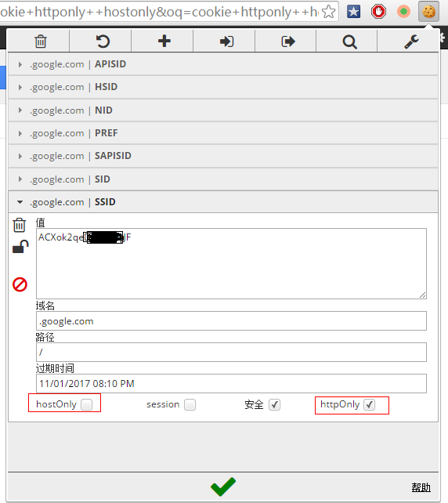The image size is (448, 503).
Task: Block the SSID cookie with the red prohibit icon
Action: pos(20,284)
